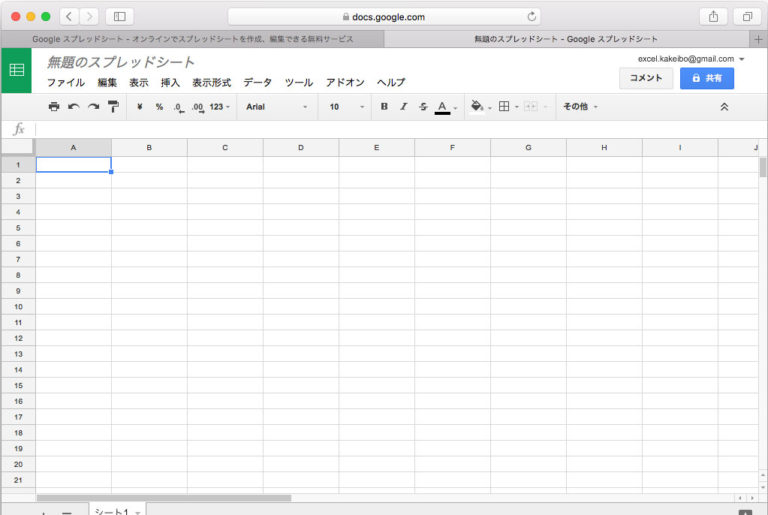This screenshot has width=768, height=515.
Task: Click the borders grid icon
Action: [504, 107]
